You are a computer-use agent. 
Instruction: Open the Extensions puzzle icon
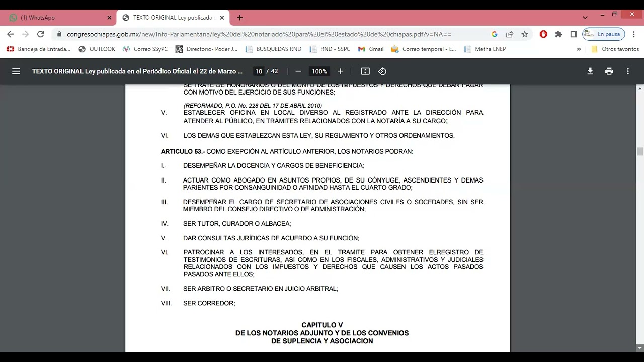click(x=558, y=34)
